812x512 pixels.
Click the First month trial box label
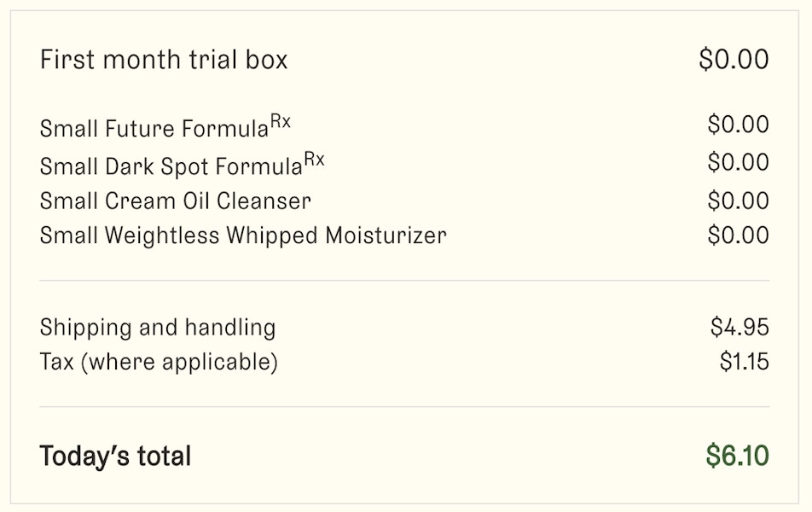point(164,59)
